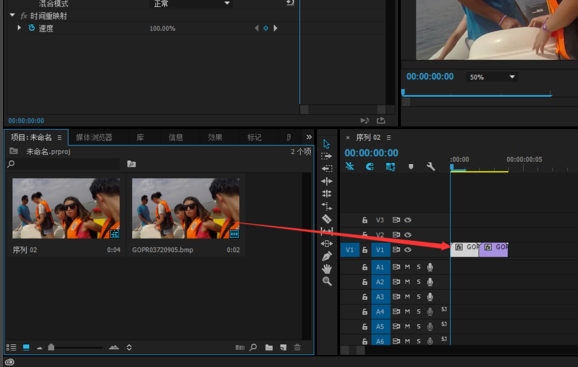This screenshot has width=578, height=367.
Task: Click the V1 source patching button
Action: [349, 250]
